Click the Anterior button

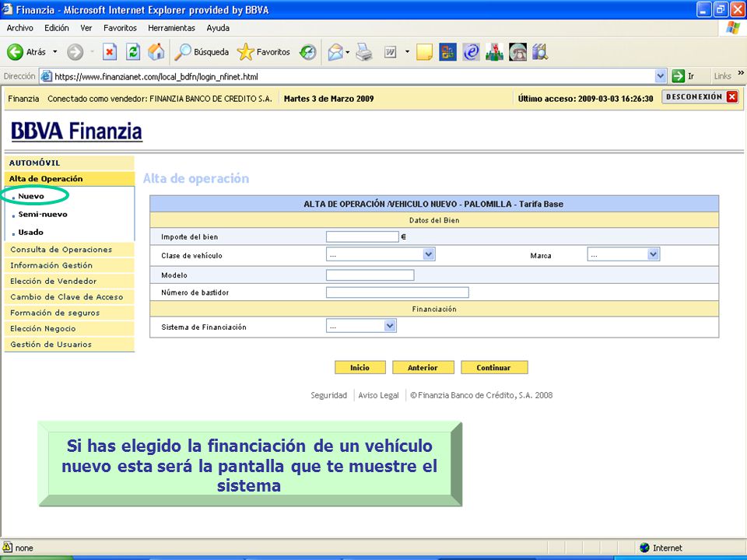click(x=423, y=368)
